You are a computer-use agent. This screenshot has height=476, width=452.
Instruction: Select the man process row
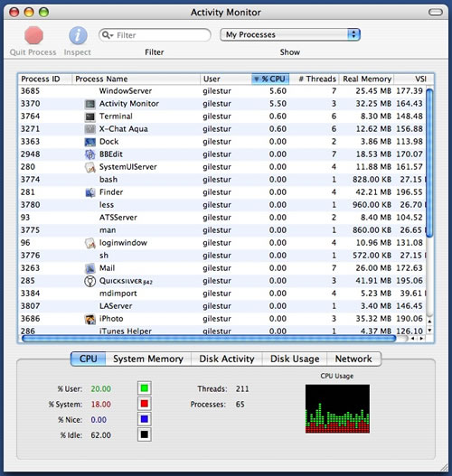click(x=221, y=230)
